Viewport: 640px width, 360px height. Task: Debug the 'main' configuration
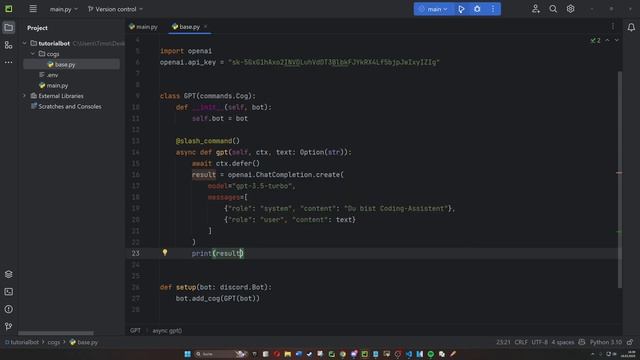(477, 9)
